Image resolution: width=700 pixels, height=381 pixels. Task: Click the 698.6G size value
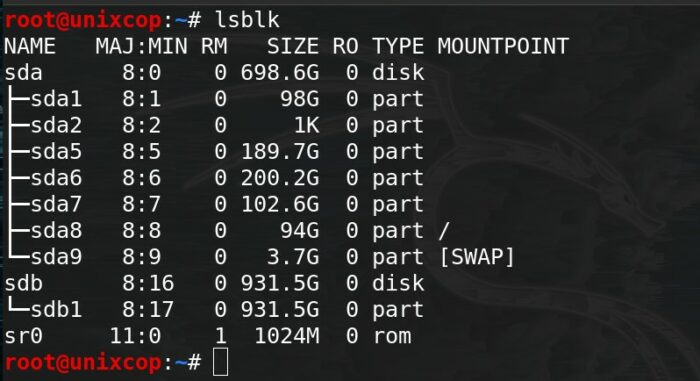(280, 72)
